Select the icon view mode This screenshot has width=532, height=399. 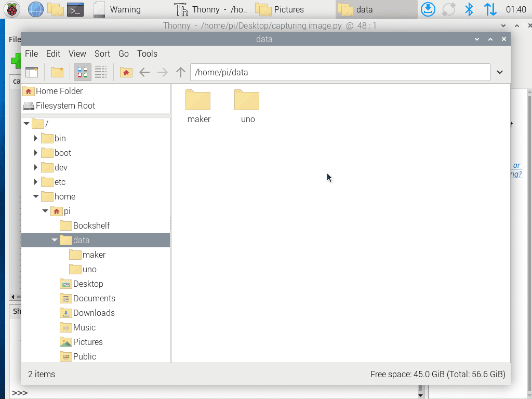(x=82, y=72)
